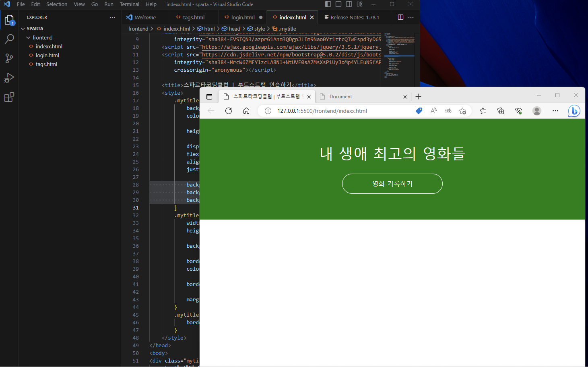Close the 스파르타코딩클럽 browser tab
Viewport: 588px width, 367px height.
(x=309, y=97)
